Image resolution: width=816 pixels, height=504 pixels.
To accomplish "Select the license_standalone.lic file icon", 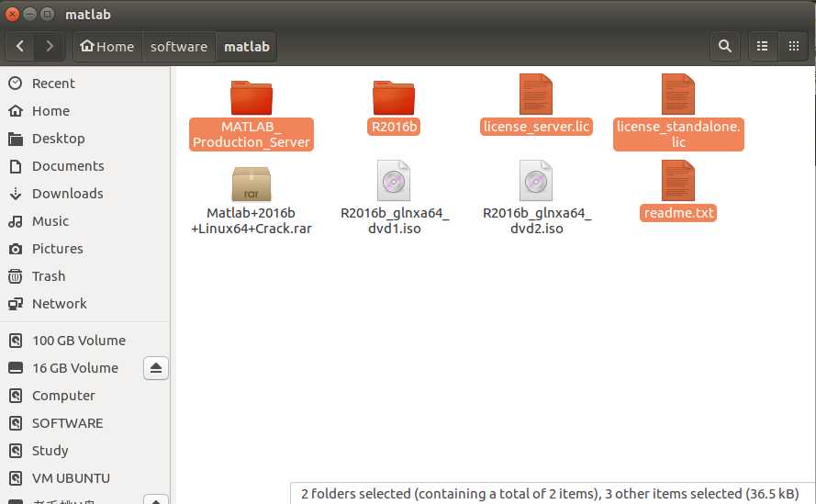I will (x=678, y=95).
